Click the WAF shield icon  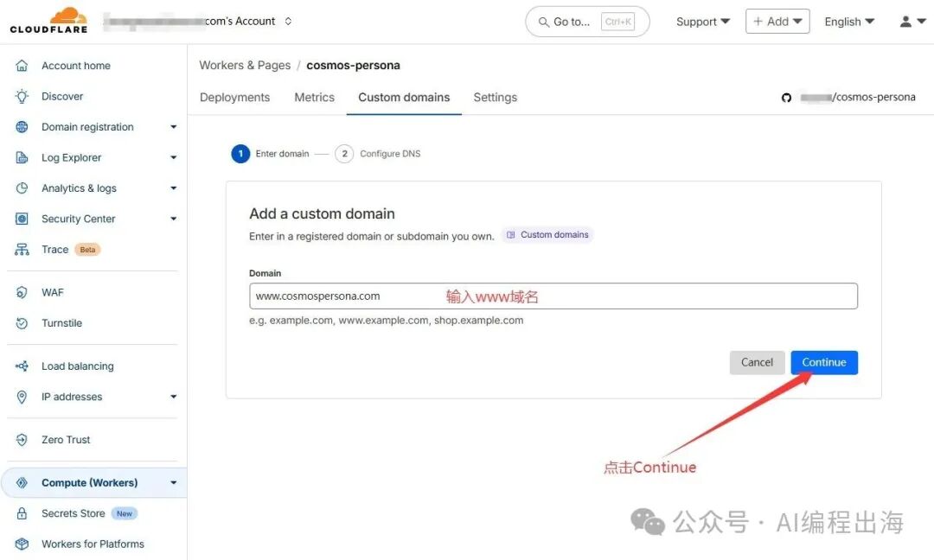pos(22,292)
